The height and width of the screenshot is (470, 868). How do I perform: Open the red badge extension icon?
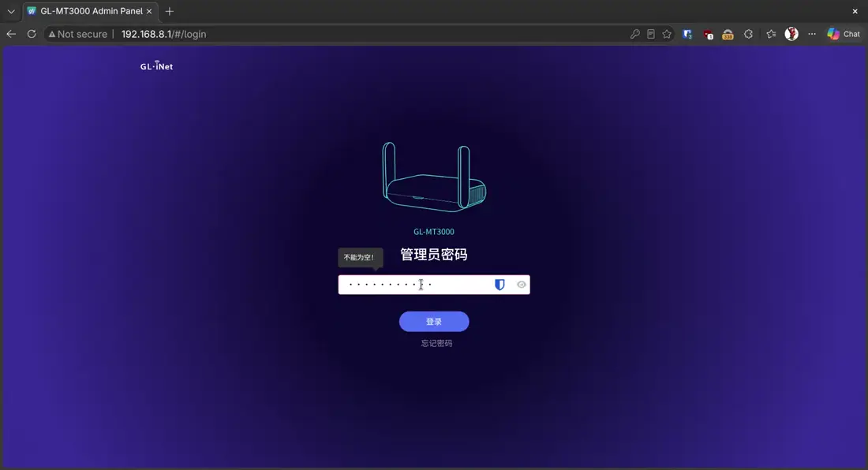point(708,35)
